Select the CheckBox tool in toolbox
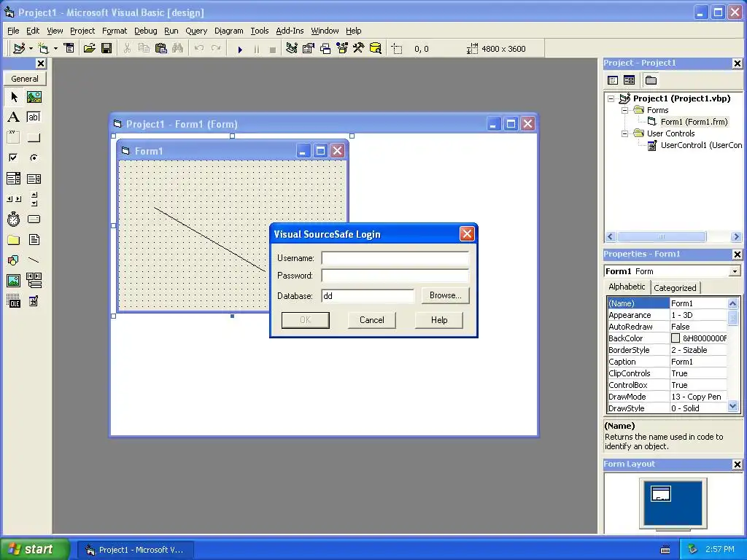Screen dimensions: 747x560 pos(14,157)
